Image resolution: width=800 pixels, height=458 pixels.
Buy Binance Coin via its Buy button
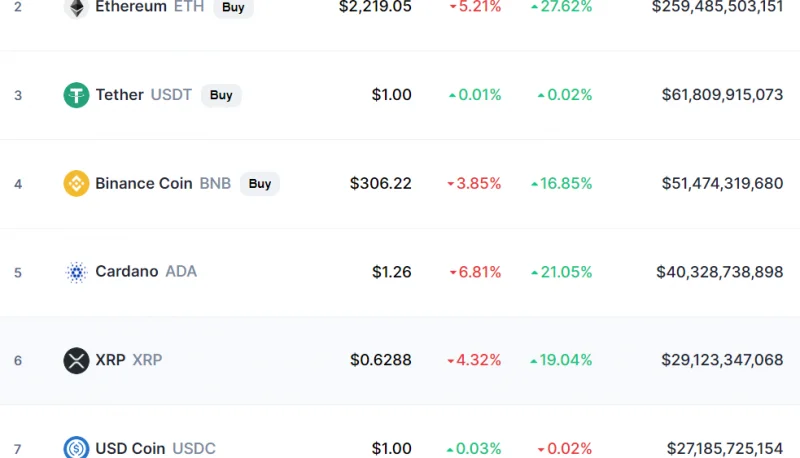point(260,184)
